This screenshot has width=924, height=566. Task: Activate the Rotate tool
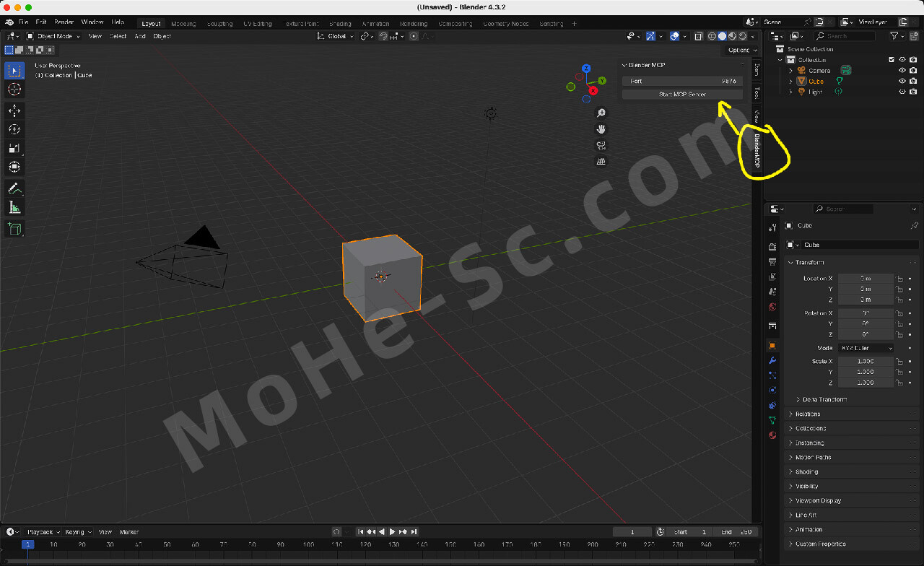coord(14,129)
